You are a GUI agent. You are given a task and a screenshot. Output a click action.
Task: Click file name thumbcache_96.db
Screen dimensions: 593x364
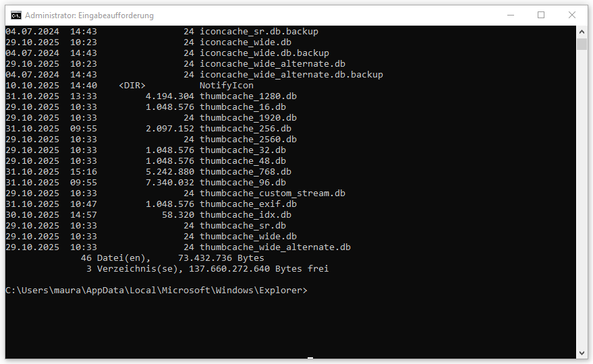coord(243,182)
